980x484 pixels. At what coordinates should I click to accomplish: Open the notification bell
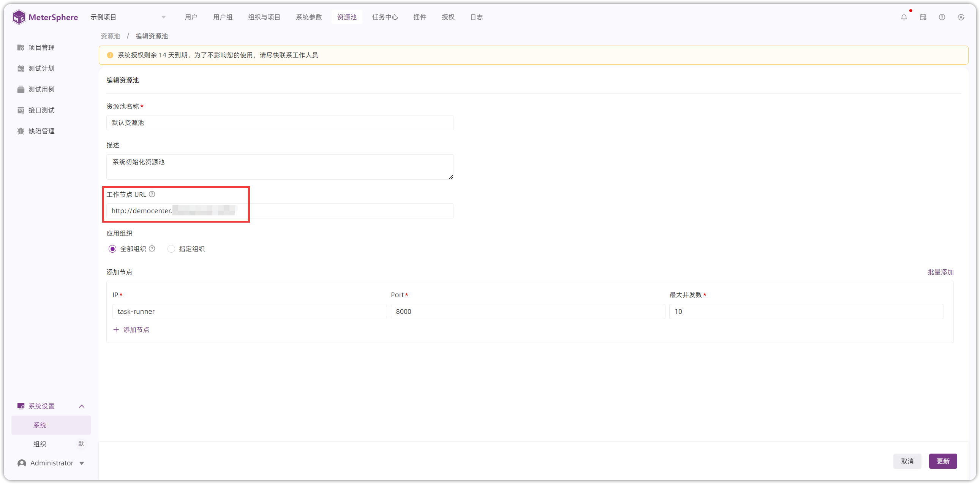coord(904,17)
